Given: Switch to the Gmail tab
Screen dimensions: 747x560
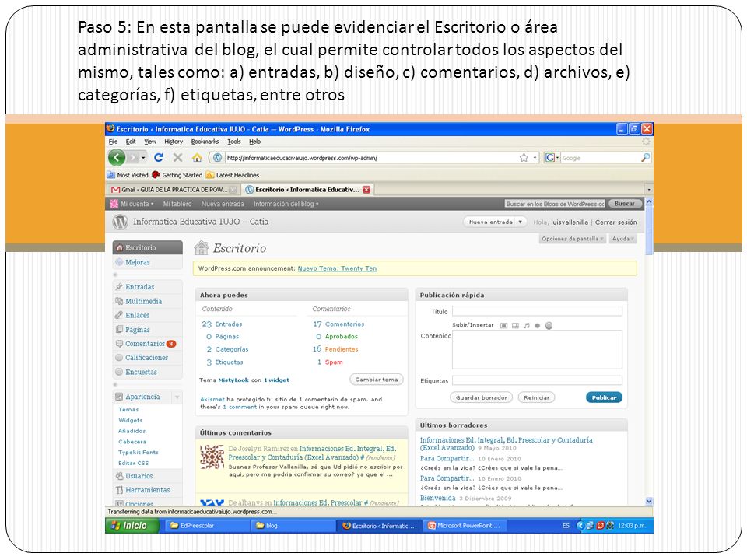Looking at the screenshot, I should point(174,190).
